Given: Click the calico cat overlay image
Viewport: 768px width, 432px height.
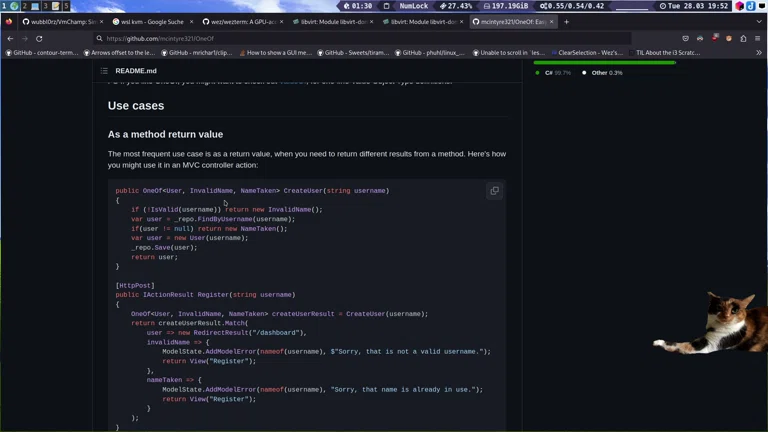Looking at the screenshot, I should point(710,322).
